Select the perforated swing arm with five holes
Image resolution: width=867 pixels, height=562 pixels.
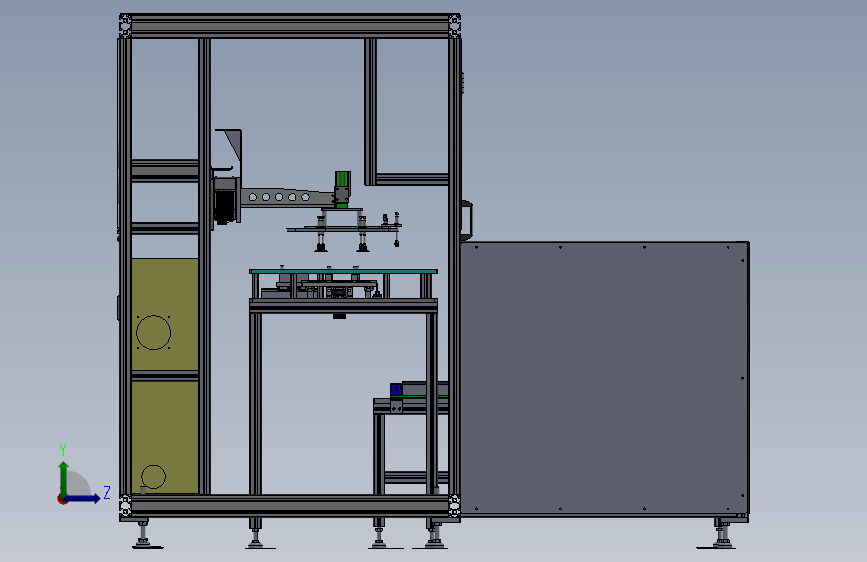coord(287,197)
